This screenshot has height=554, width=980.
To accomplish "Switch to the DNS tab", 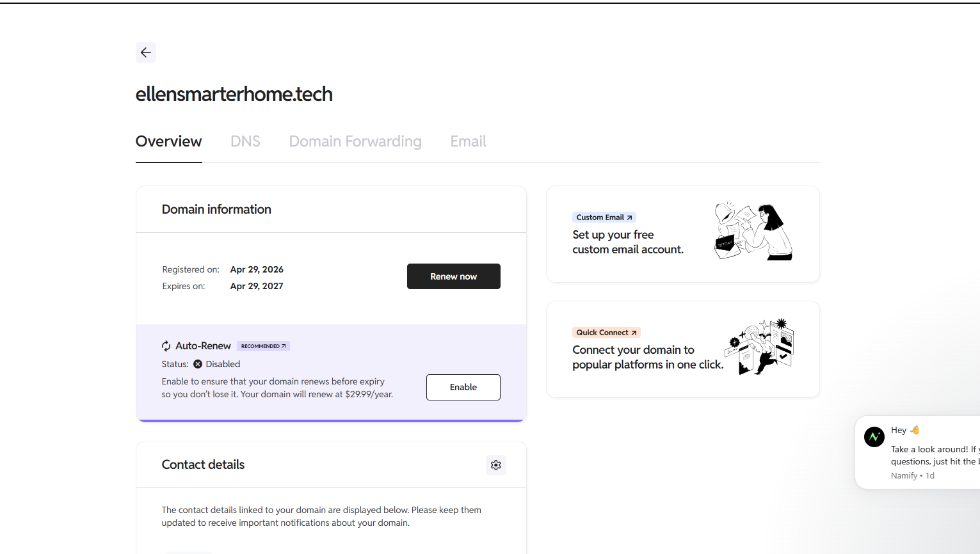I will click(x=245, y=141).
